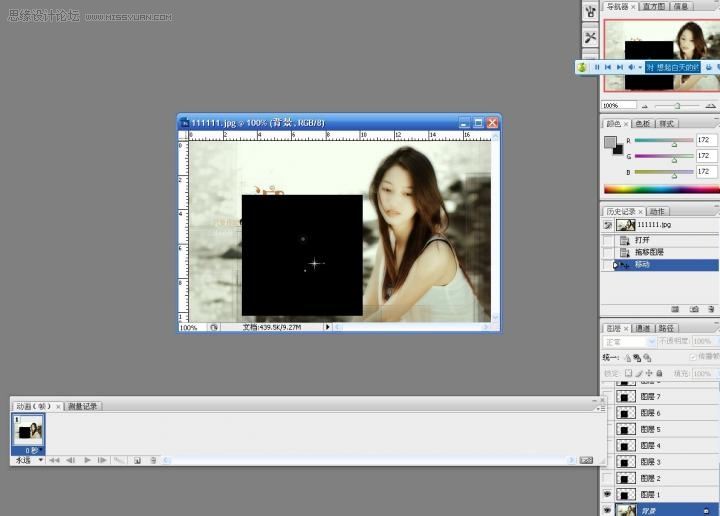Click the 111111.jpg history snapshot thumbnail
Screen dimensions: 720x516
click(x=625, y=225)
